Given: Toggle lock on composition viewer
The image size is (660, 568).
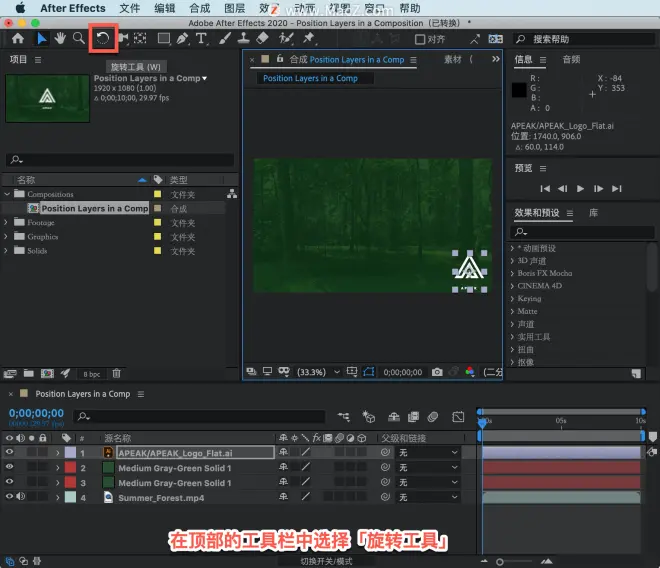Looking at the screenshot, I should pos(280,59).
